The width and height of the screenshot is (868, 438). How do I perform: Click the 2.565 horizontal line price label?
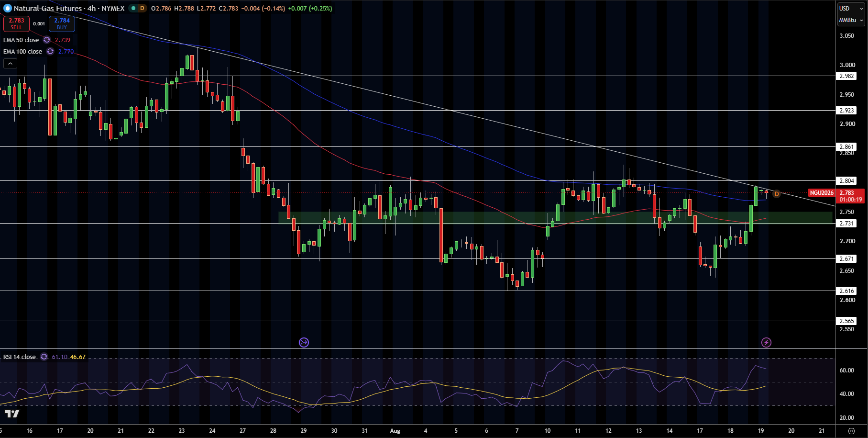click(846, 321)
